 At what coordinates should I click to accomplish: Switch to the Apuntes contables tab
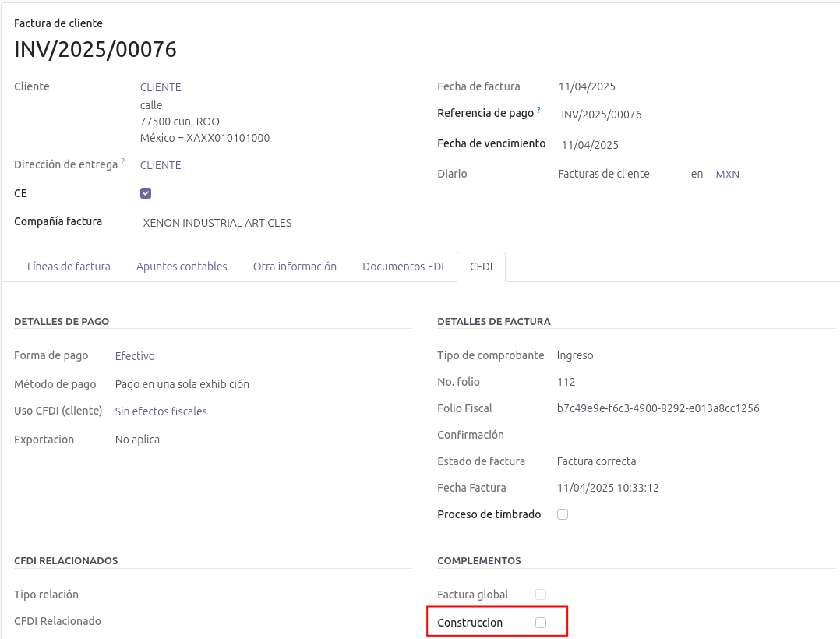(182, 267)
